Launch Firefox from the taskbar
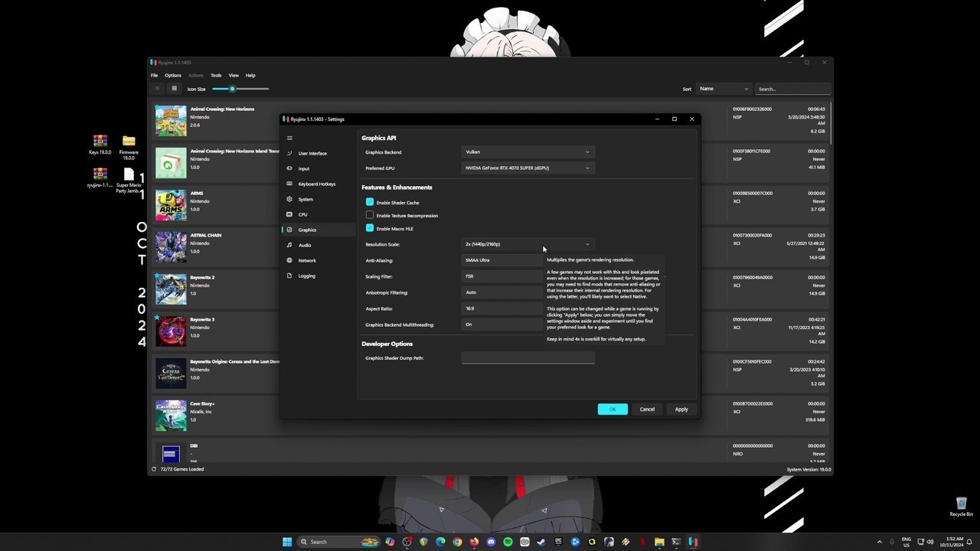 pos(474,542)
